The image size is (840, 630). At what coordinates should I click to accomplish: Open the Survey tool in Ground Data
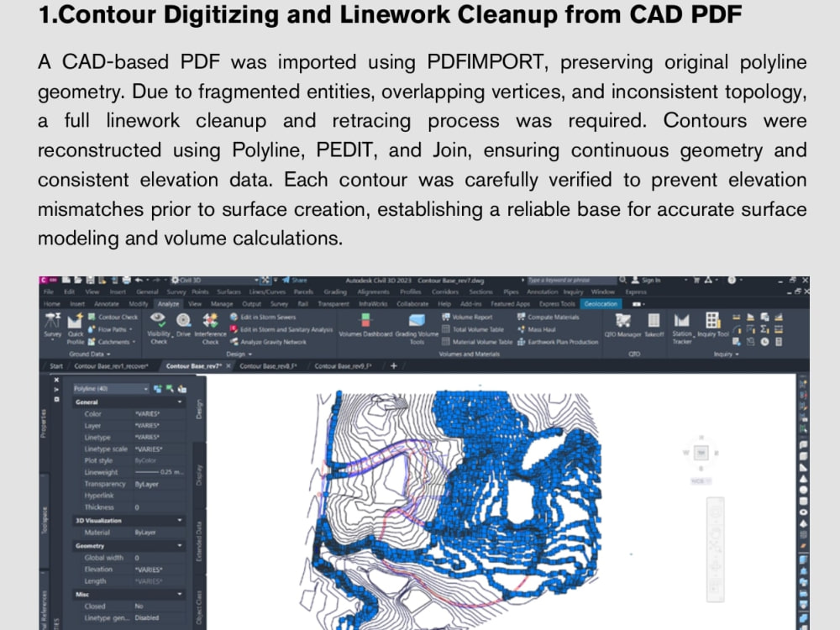click(52, 326)
